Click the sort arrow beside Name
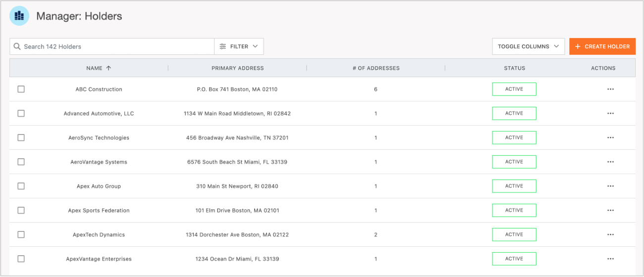This screenshot has width=644, height=277. point(108,68)
